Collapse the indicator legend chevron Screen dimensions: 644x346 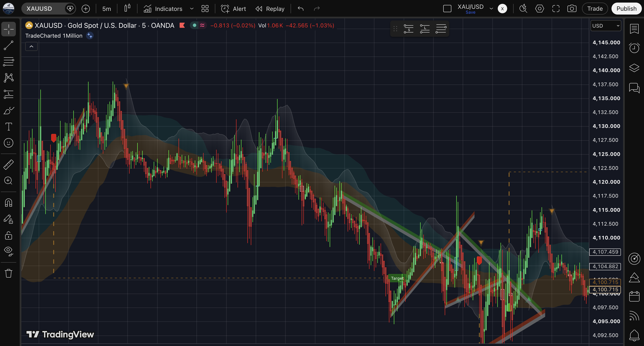coord(31,46)
